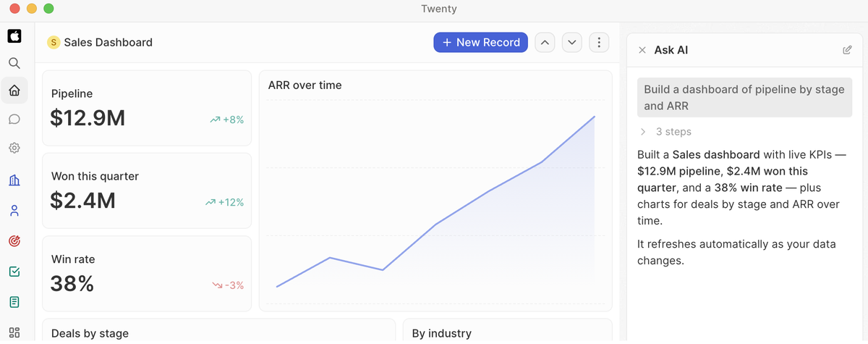Click the Twenty window title

(438, 9)
